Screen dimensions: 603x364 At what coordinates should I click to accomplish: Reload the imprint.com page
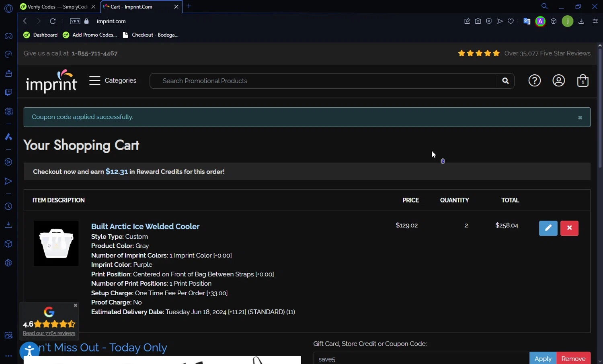pyautogui.click(x=53, y=21)
